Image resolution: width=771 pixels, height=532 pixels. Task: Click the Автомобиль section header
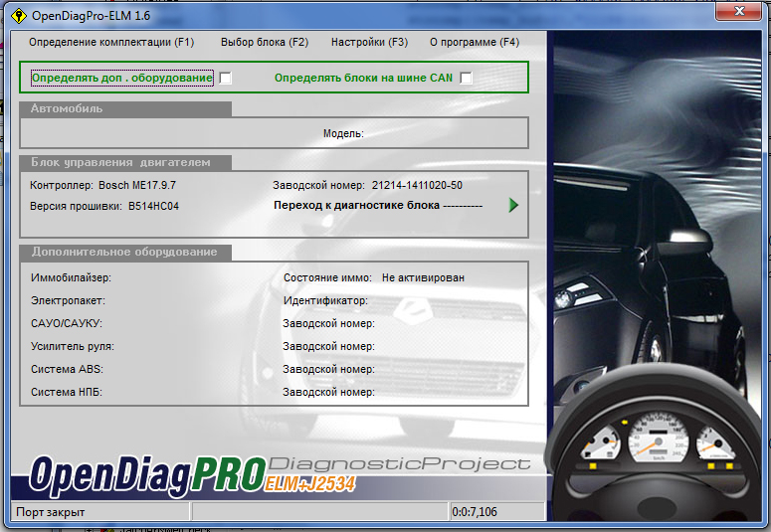(125, 108)
